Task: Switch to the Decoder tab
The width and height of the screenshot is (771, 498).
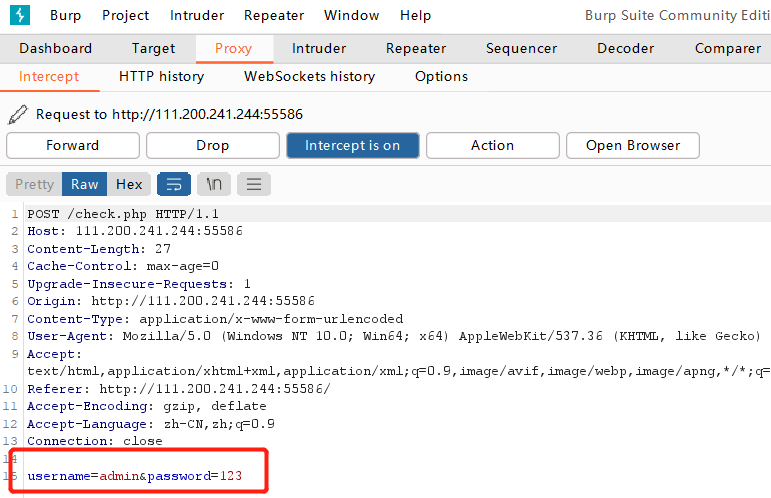Action: (x=626, y=48)
